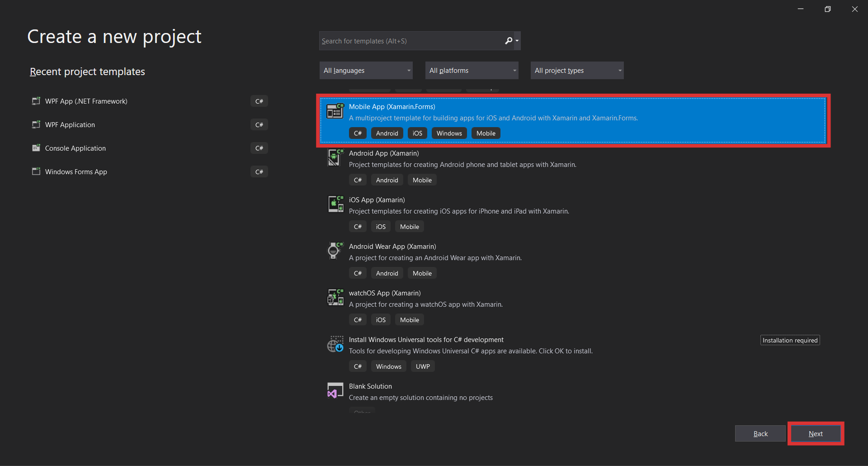Click the Android tag on Mobile App (Xamarin.Forms)
Image resolution: width=868 pixels, height=466 pixels.
[387, 133]
